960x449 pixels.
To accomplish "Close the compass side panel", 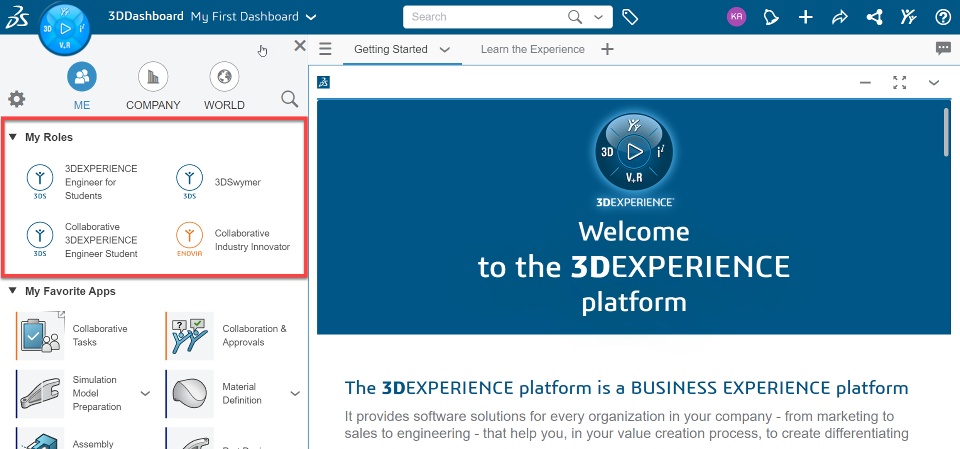I will [x=299, y=45].
